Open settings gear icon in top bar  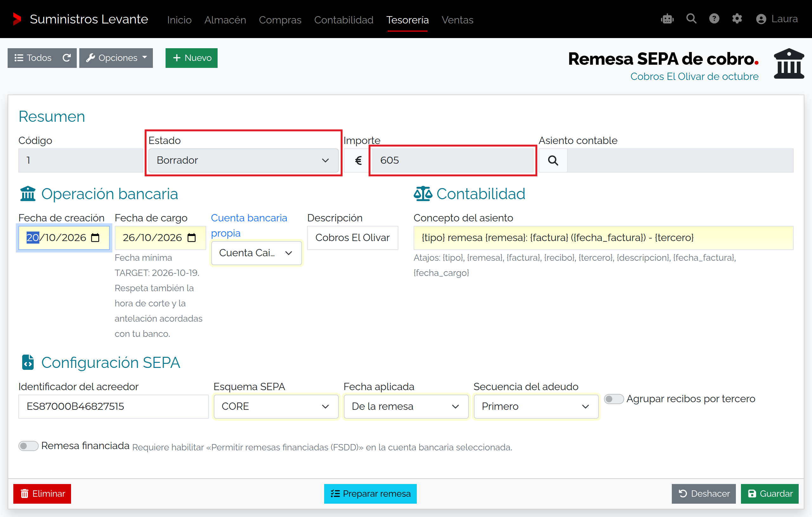pyautogui.click(x=737, y=18)
